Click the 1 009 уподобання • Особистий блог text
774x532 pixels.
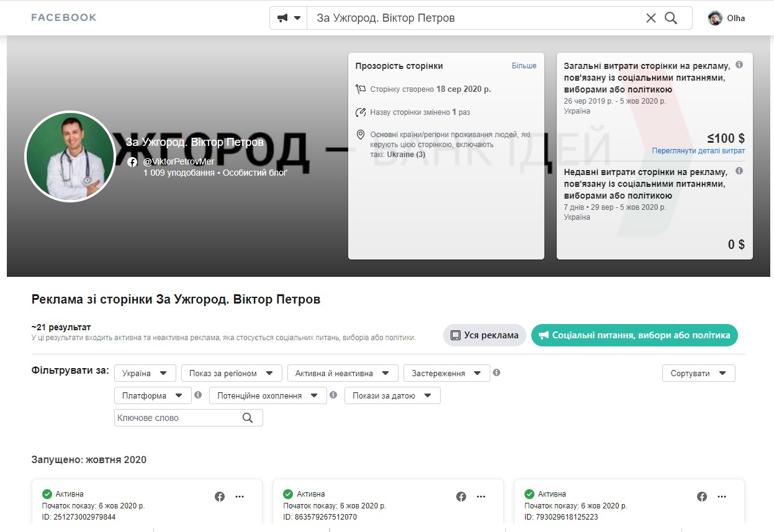pyautogui.click(x=215, y=173)
